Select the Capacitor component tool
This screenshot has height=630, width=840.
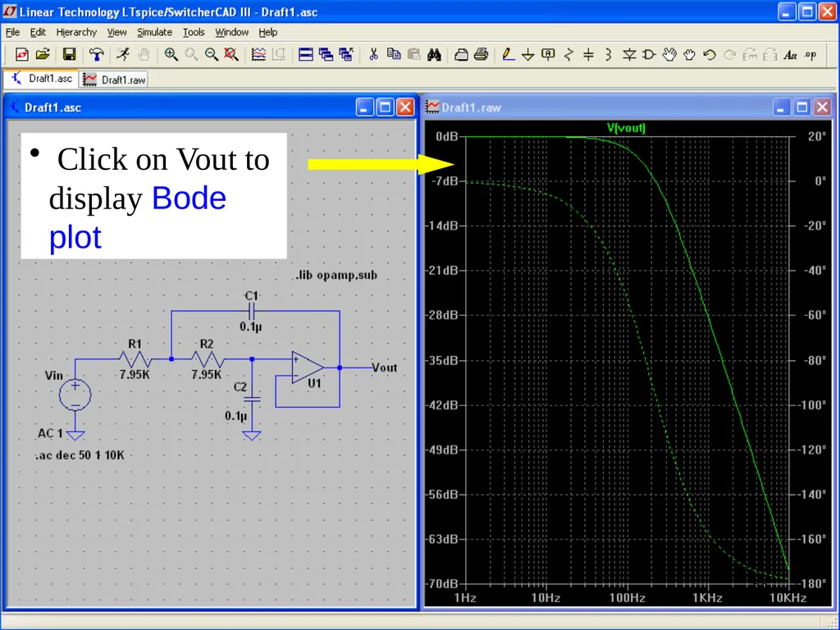589,54
